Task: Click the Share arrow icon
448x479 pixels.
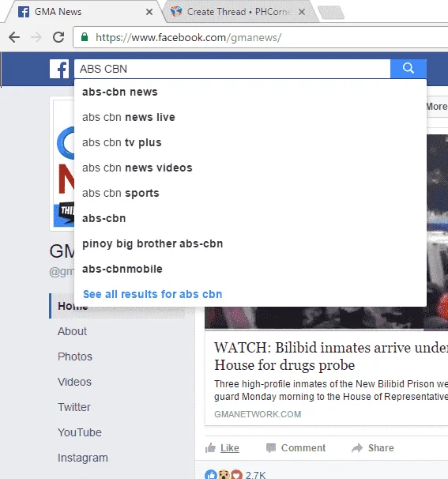Action: click(357, 448)
